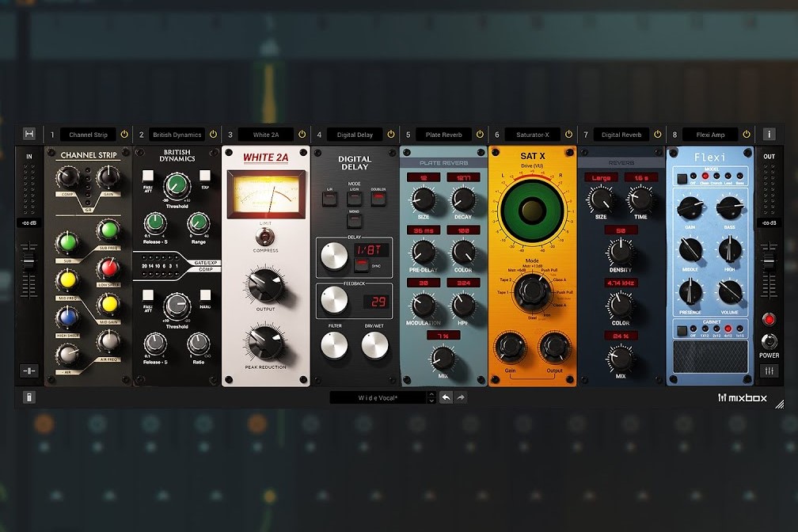
Task: Click the preset up arrow stepper
Action: click(x=431, y=394)
